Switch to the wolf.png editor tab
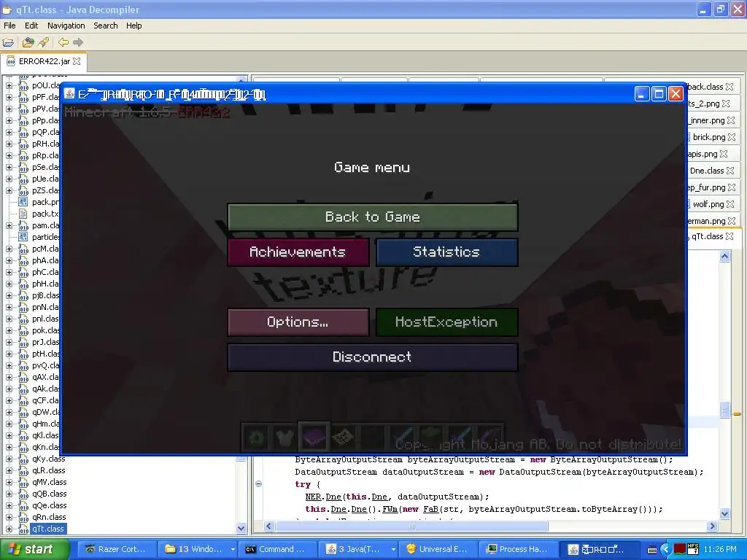Image resolution: width=747 pixels, height=560 pixels. pyautogui.click(x=708, y=204)
